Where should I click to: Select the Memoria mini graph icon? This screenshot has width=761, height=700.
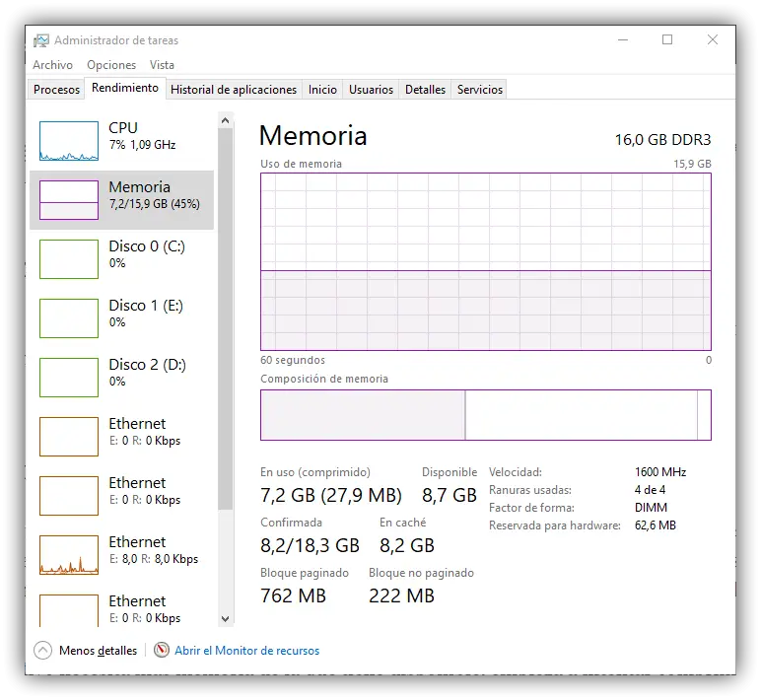point(69,199)
